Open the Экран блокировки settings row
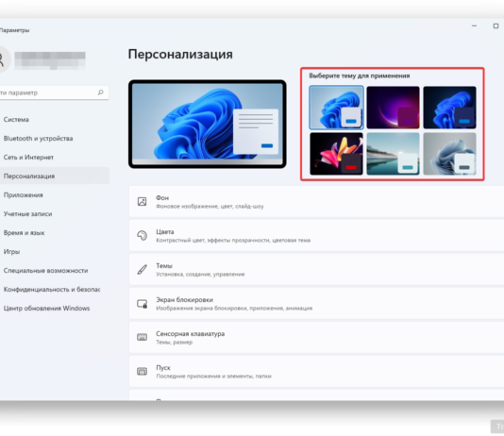The height and width of the screenshot is (436, 504). [x=316, y=304]
